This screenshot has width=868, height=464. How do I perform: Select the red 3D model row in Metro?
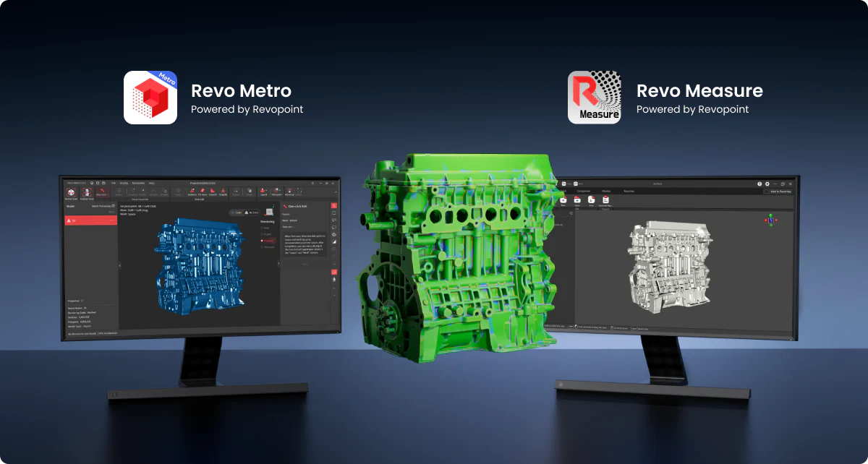coord(91,220)
